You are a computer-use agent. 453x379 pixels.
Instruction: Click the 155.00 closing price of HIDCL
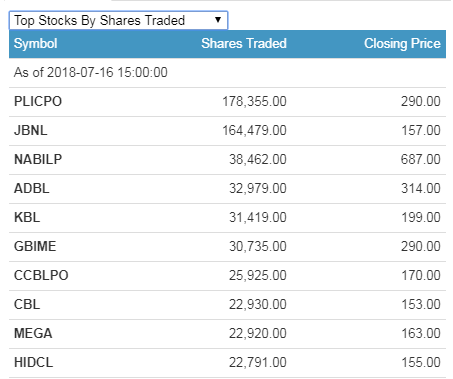(x=421, y=362)
